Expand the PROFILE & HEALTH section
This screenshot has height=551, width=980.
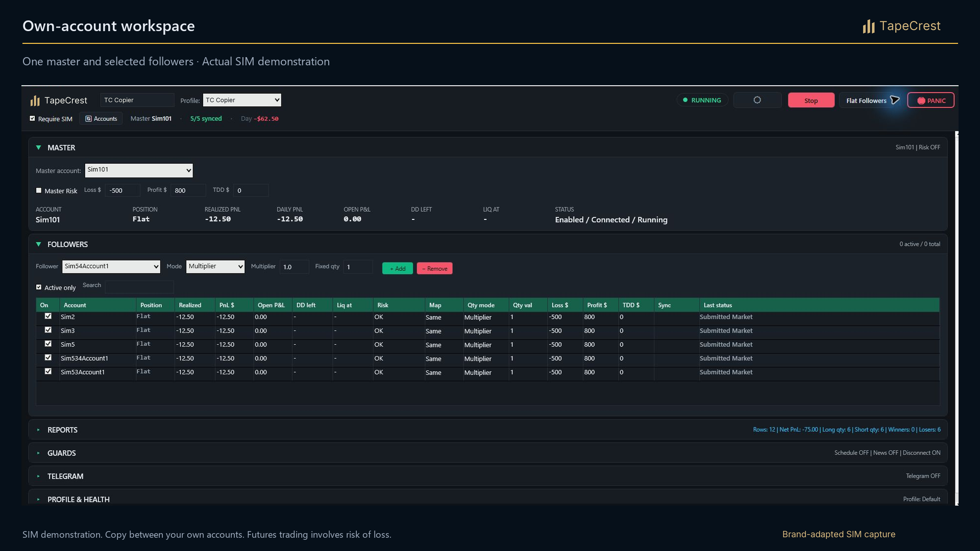click(38, 499)
